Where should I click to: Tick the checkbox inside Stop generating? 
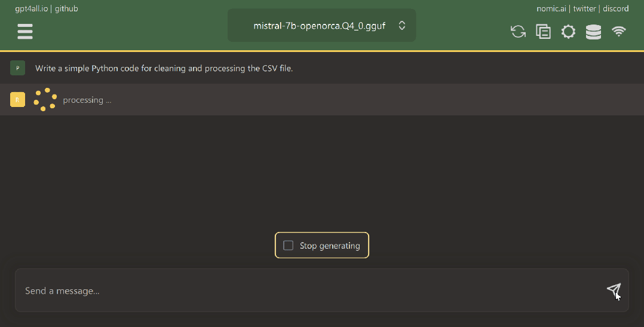[289, 245]
